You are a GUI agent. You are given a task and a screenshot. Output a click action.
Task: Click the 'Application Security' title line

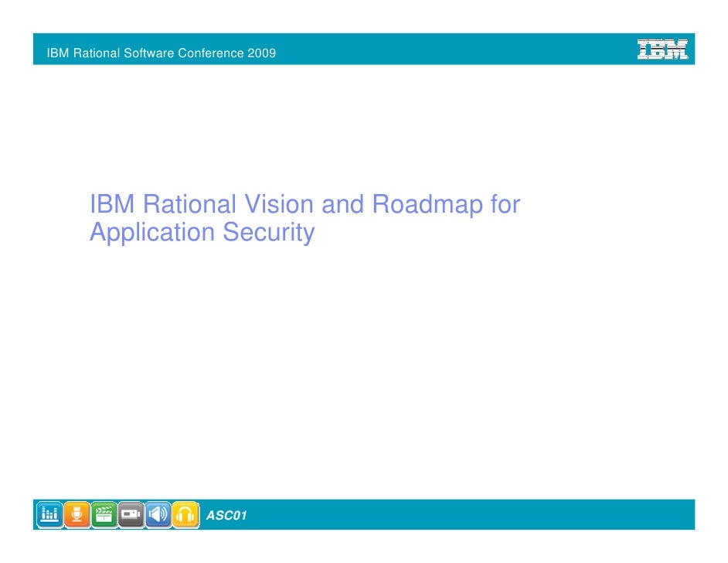point(202,232)
